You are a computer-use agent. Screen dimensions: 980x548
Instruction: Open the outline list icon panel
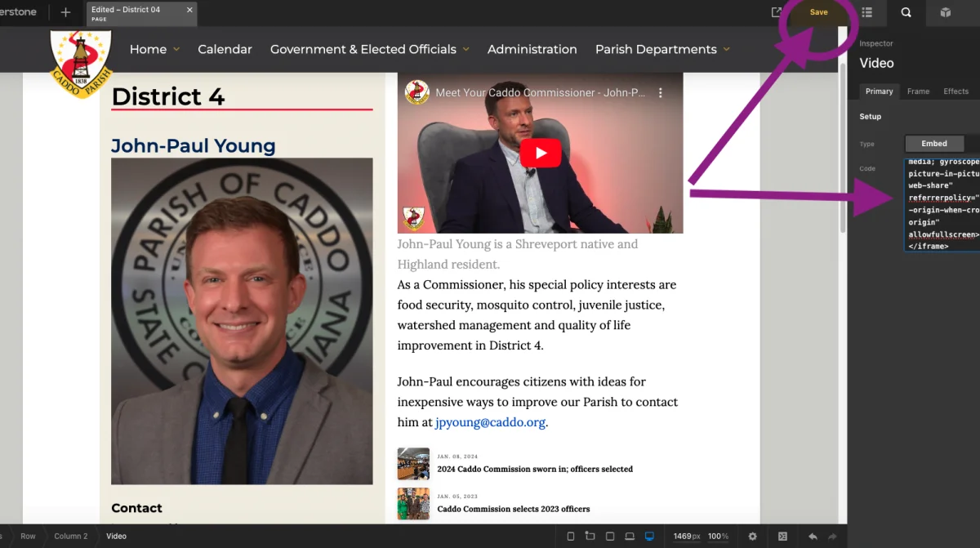[866, 12]
